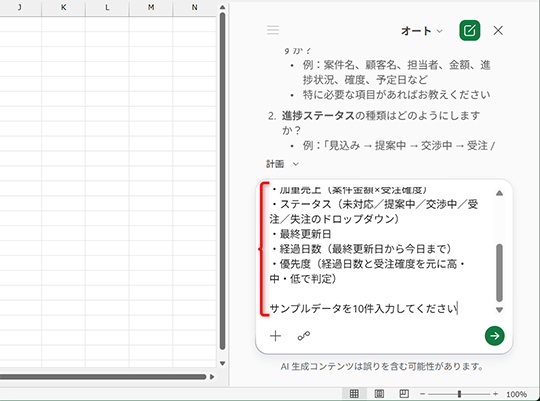Select column K header
This screenshot has width=540, height=401.
tap(63, 8)
